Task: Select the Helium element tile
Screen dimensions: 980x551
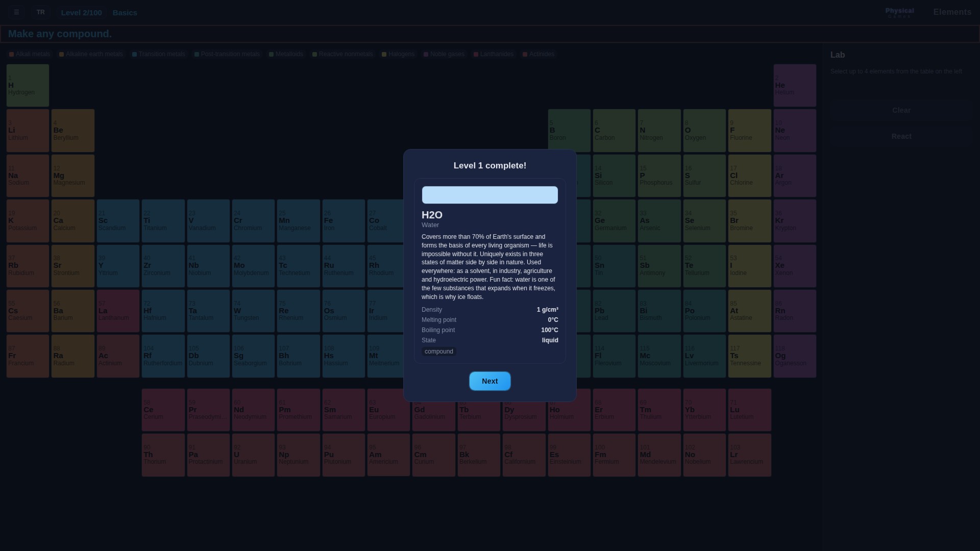Action: (795, 85)
